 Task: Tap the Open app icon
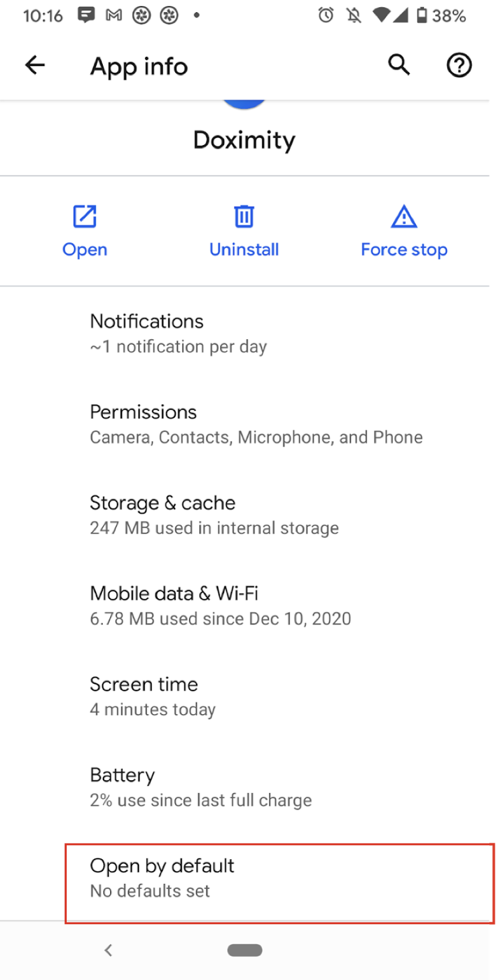(x=85, y=216)
